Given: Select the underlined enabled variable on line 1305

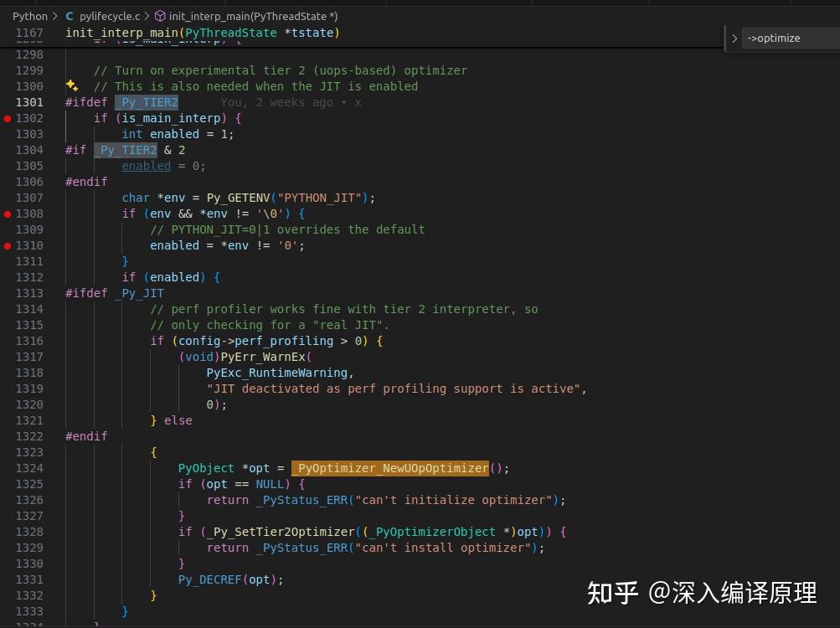Looking at the screenshot, I should tap(146, 166).
